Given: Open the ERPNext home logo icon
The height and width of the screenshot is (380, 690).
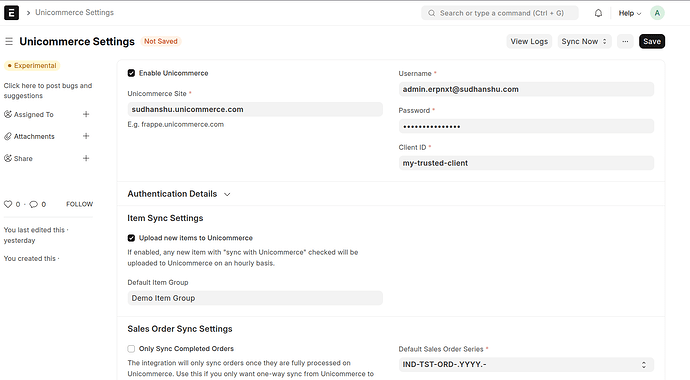Looking at the screenshot, I should click(x=11, y=13).
